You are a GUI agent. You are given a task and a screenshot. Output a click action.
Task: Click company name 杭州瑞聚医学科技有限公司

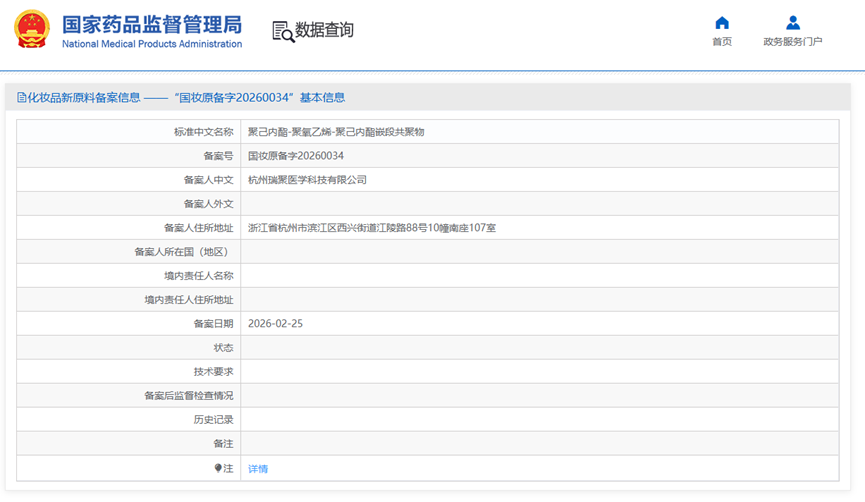coord(307,180)
